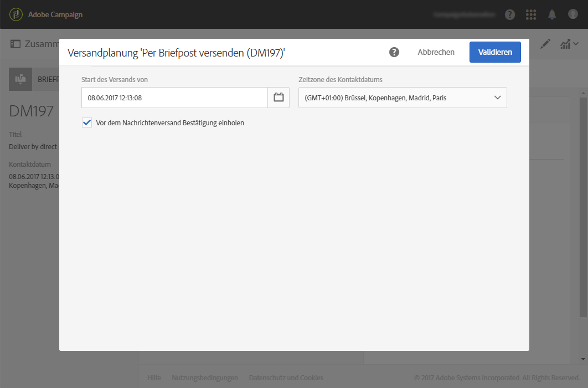Uncheck Vor dem Nachrichtenversand Bestätigung einholen
588x388 pixels.
click(87, 122)
